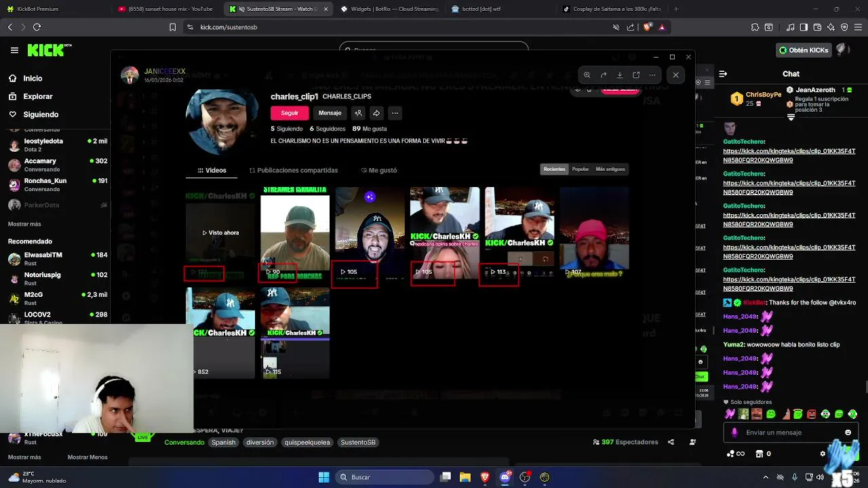Image resolution: width=868 pixels, height=488 pixels.
Task: Click the Obtén KICKs button
Action: tap(804, 50)
